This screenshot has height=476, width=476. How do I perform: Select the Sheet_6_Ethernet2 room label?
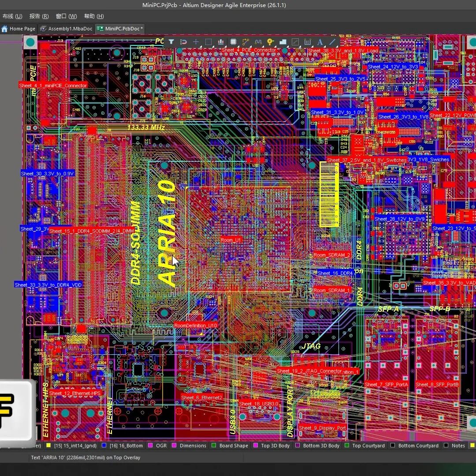click(201, 398)
